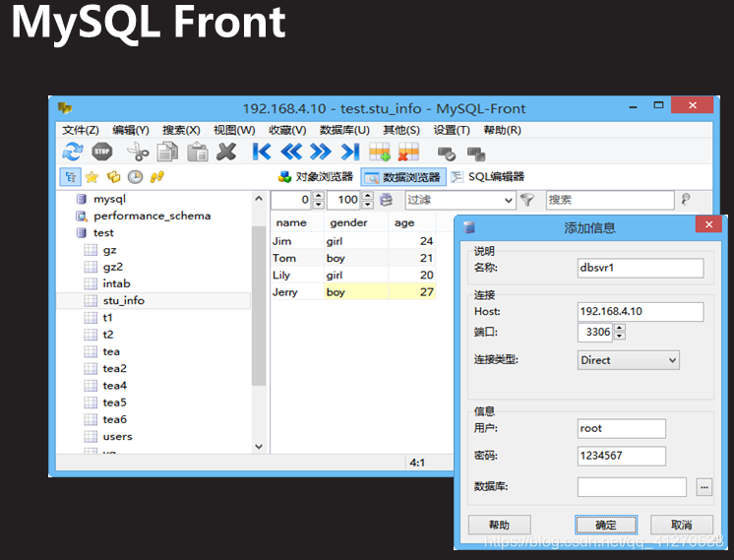Viewport: 734px width, 560px height.
Task: Click the clock history icon
Action: point(135,177)
